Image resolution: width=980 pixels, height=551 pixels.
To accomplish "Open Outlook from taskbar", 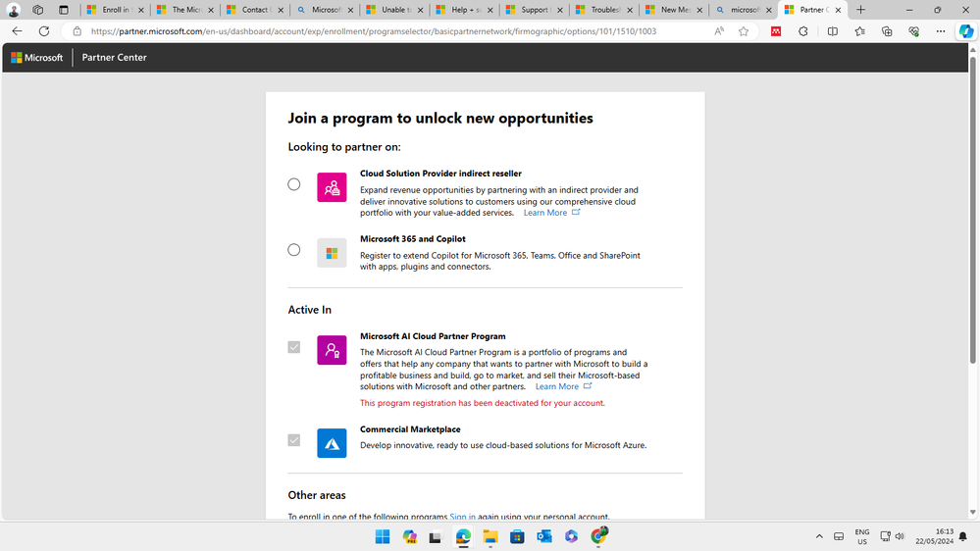I will [x=544, y=536].
